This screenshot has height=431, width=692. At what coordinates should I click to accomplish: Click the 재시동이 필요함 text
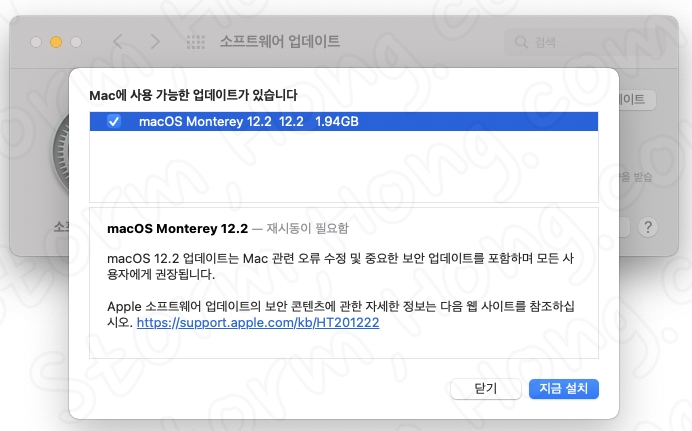point(307,228)
